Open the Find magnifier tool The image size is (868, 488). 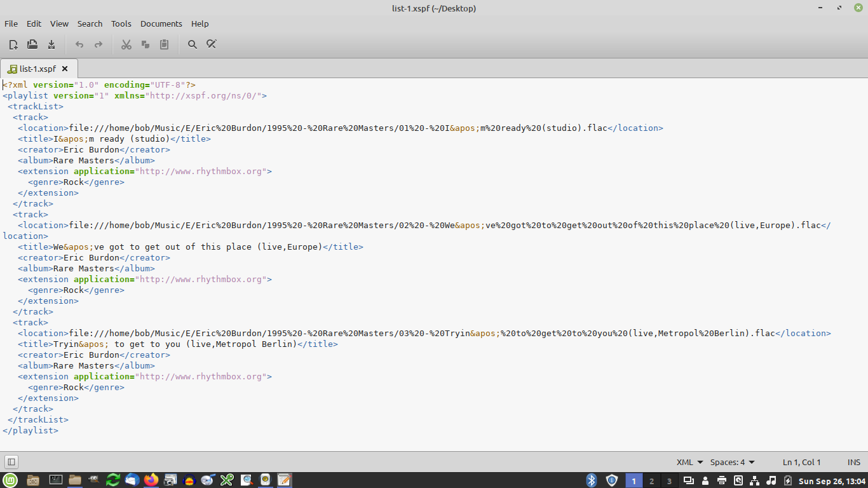[193, 44]
